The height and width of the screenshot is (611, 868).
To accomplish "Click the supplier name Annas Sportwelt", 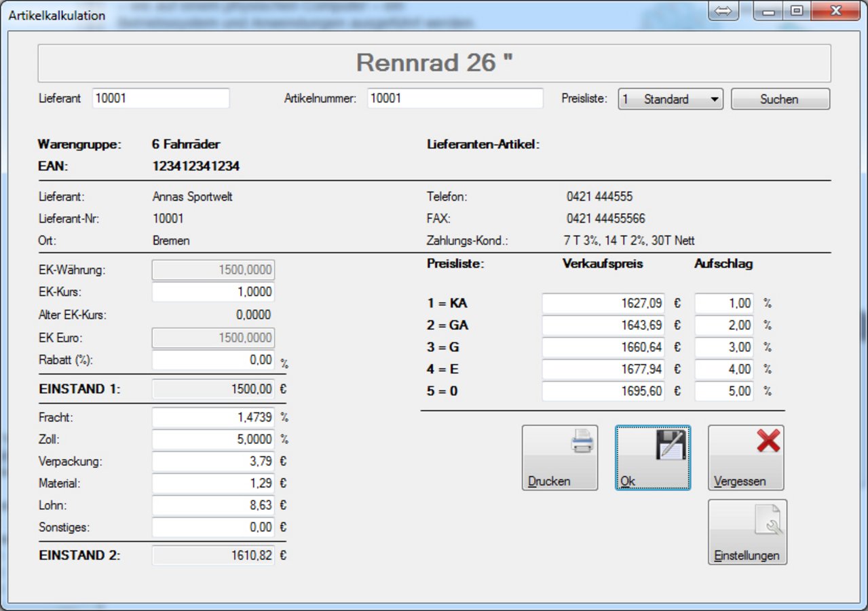I will pos(193,197).
